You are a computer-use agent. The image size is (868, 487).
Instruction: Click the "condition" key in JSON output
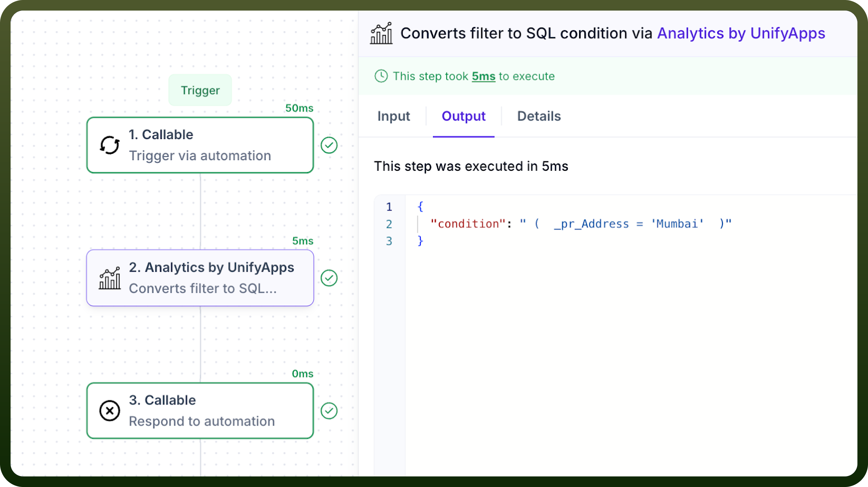point(468,224)
